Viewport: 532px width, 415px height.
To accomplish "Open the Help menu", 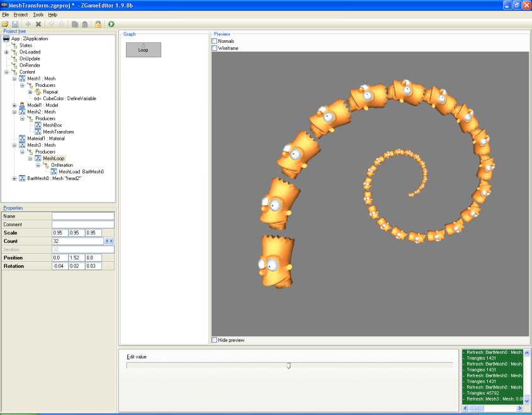I will tap(53, 14).
